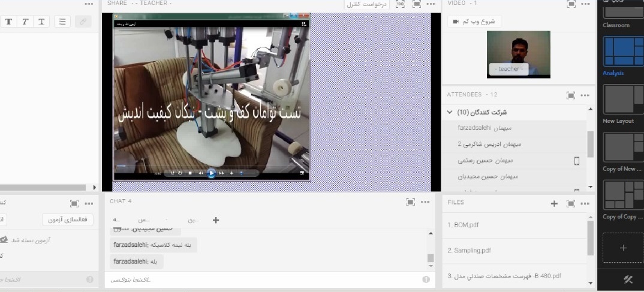Open the Share pod options menu

coord(431,4)
